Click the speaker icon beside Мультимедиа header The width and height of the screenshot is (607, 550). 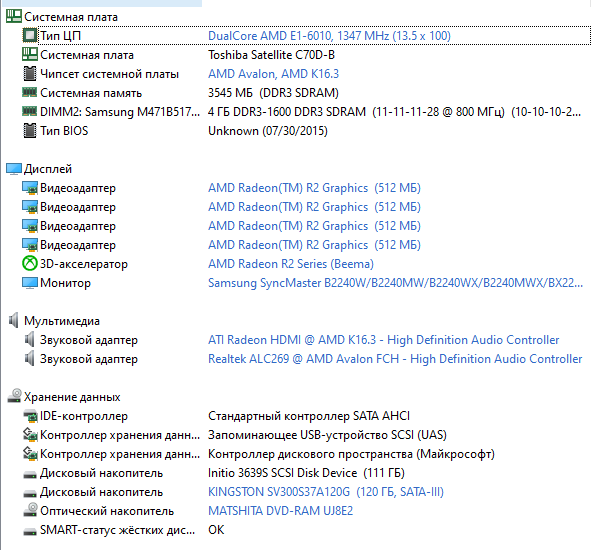click(14, 320)
